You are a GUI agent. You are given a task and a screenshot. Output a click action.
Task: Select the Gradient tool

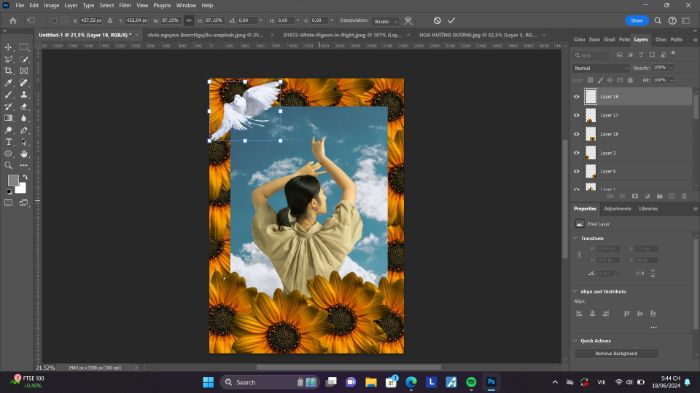pyautogui.click(x=8, y=118)
